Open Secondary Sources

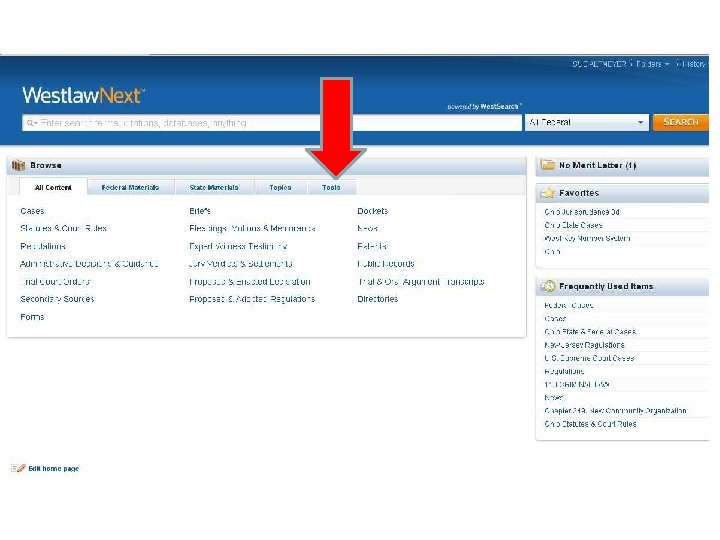click(57, 299)
